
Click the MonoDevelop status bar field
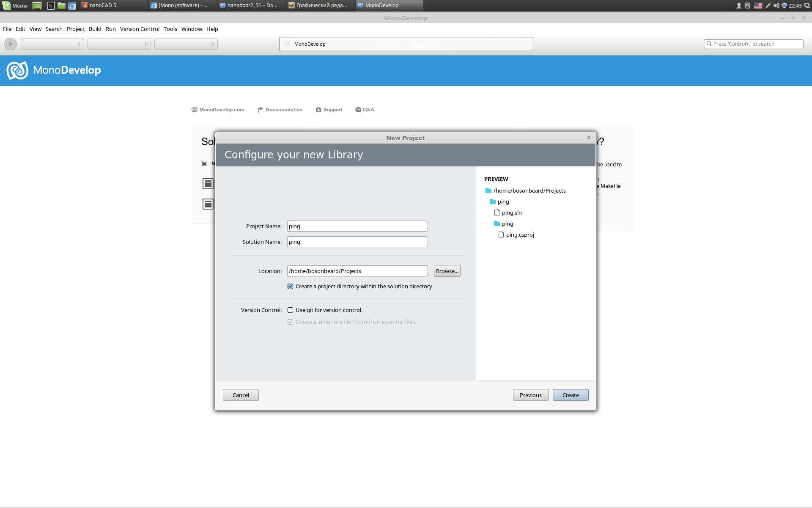point(406,44)
